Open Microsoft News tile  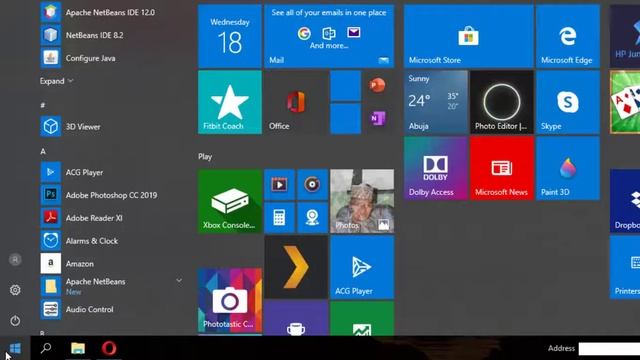pyautogui.click(x=502, y=168)
